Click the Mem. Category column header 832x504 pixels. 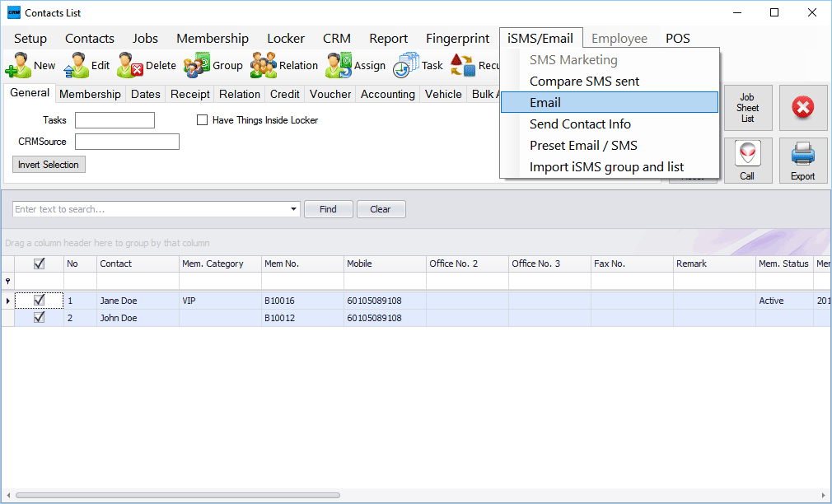(x=220, y=264)
